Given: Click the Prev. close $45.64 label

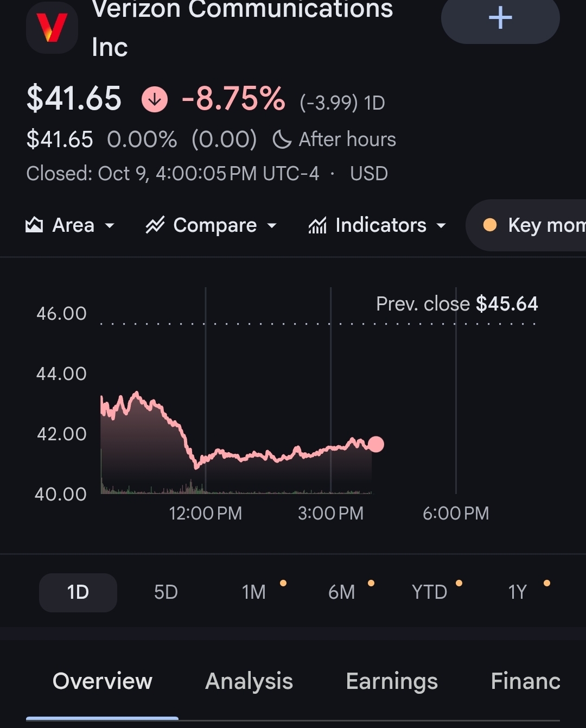Looking at the screenshot, I should pyautogui.click(x=457, y=304).
